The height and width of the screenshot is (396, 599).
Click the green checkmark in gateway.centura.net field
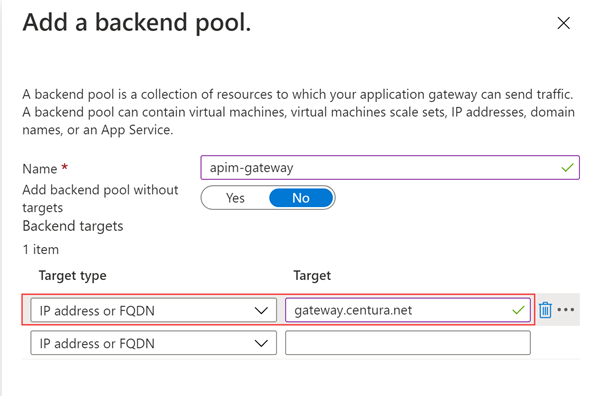pyautogui.click(x=518, y=310)
